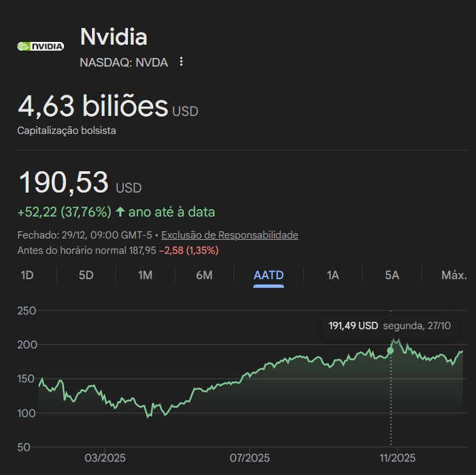Show the Máx. maximum range chart

454,275
